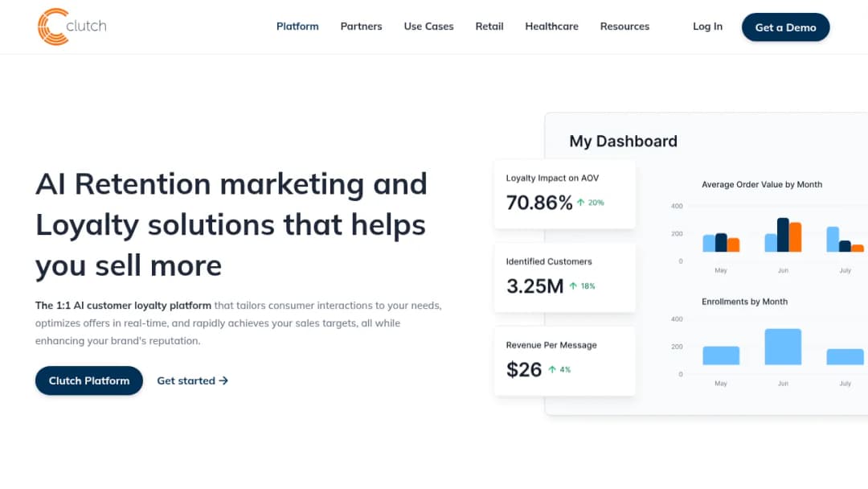The image size is (868, 489).
Task: Click the My Dashboard heading
Action: point(624,142)
